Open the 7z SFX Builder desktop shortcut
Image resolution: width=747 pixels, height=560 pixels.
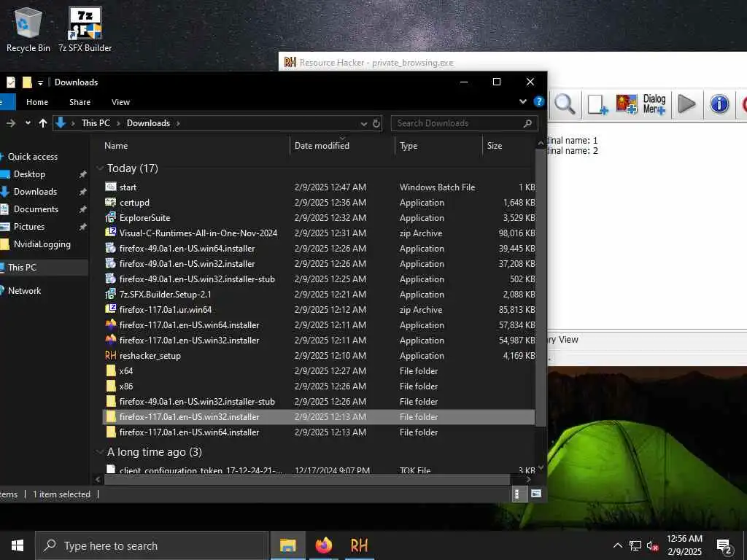[x=85, y=28]
